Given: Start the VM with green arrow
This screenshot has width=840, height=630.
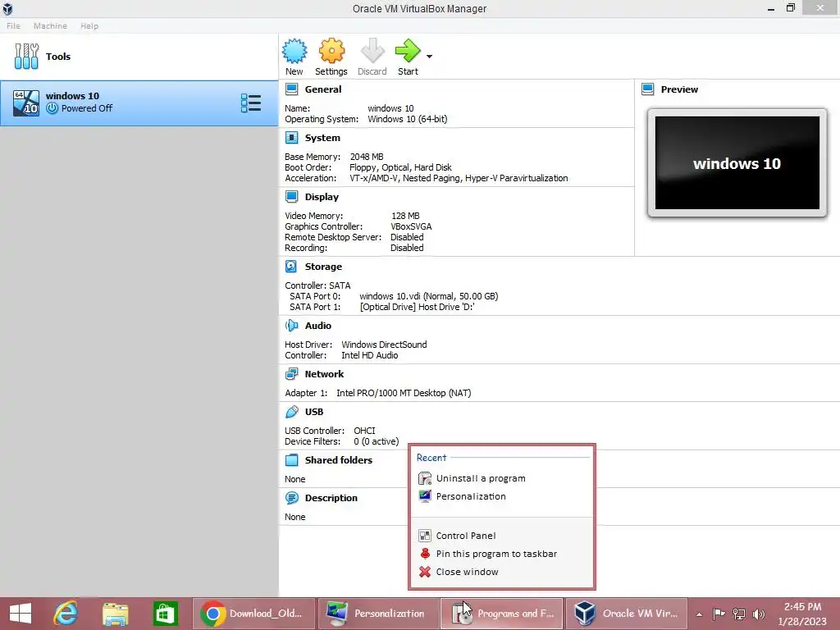Looking at the screenshot, I should click(408, 52).
